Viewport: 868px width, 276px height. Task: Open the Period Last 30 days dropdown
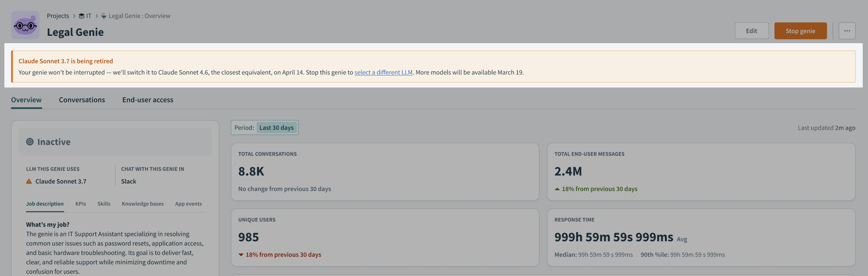[276, 127]
